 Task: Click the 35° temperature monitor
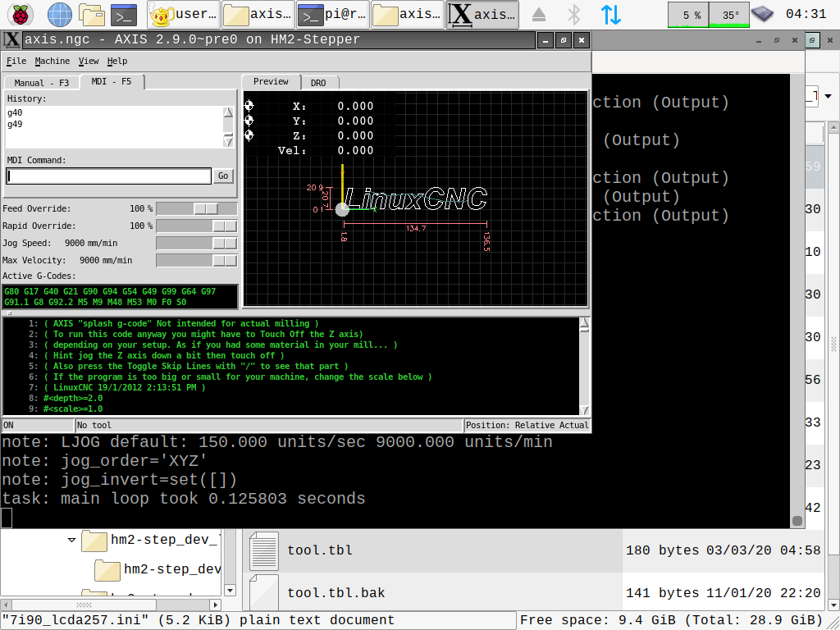(x=729, y=15)
